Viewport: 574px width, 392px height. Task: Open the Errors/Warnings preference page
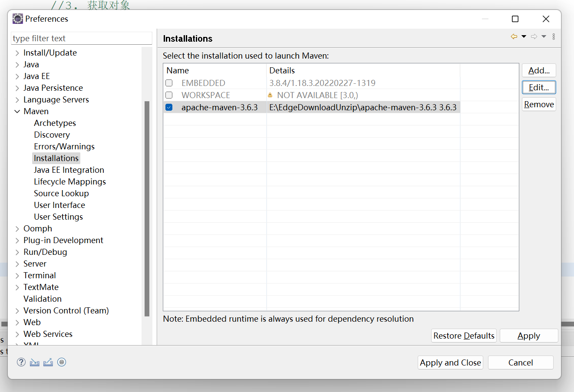[64, 146]
